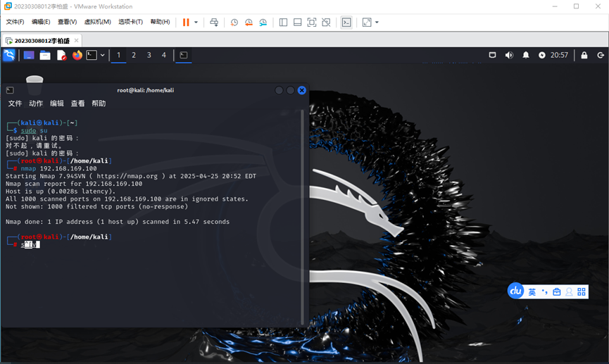Revert the VM to its snapshot
This screenshot has height=364, width=609.
249,22
